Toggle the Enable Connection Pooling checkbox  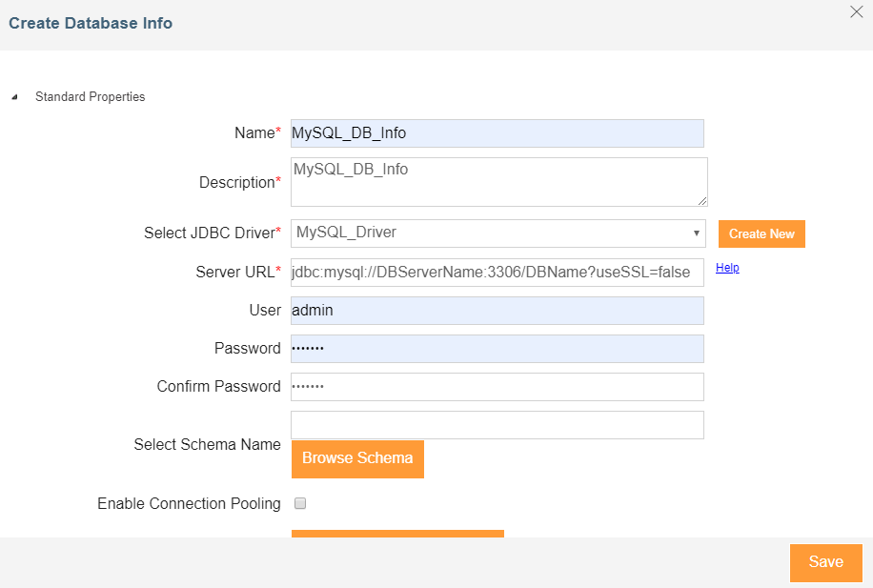[x=300, y=503]
